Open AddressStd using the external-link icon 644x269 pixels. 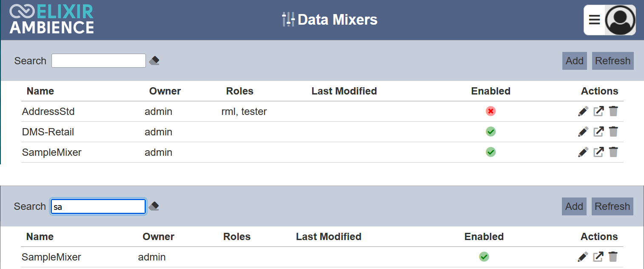tap(598, 112)
